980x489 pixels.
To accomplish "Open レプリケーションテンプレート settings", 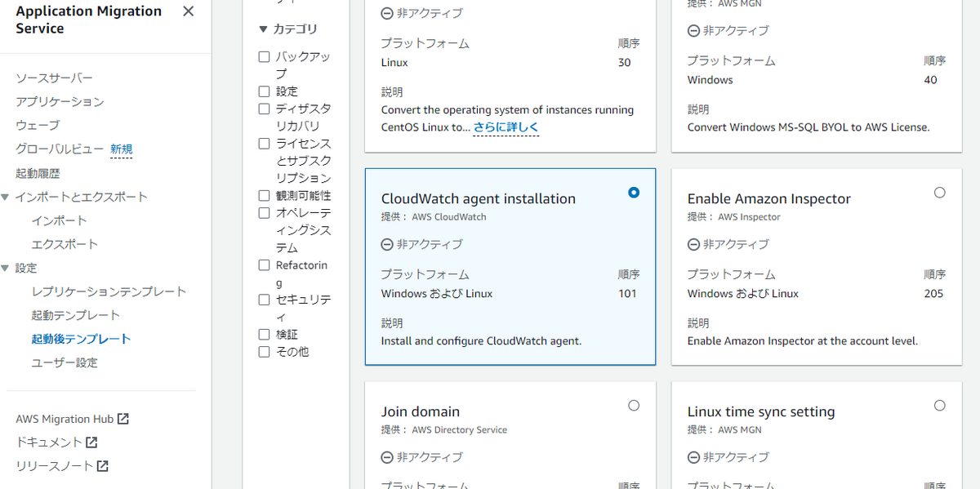I will coord(109,291).
